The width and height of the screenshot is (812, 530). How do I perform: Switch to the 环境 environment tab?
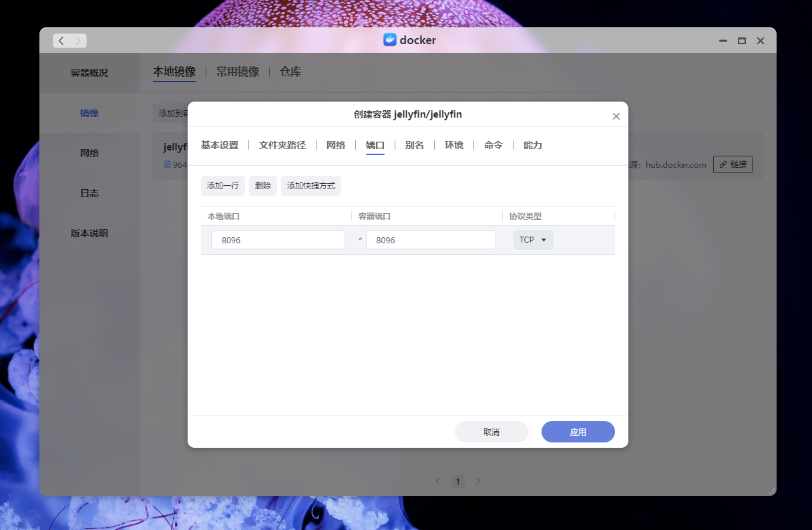point(454,145)
